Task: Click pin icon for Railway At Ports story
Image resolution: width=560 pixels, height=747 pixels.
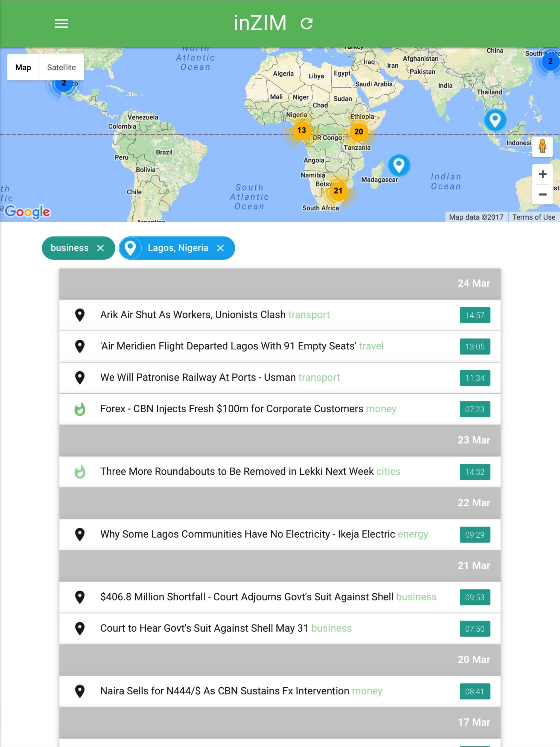Action: pos(80,378)
